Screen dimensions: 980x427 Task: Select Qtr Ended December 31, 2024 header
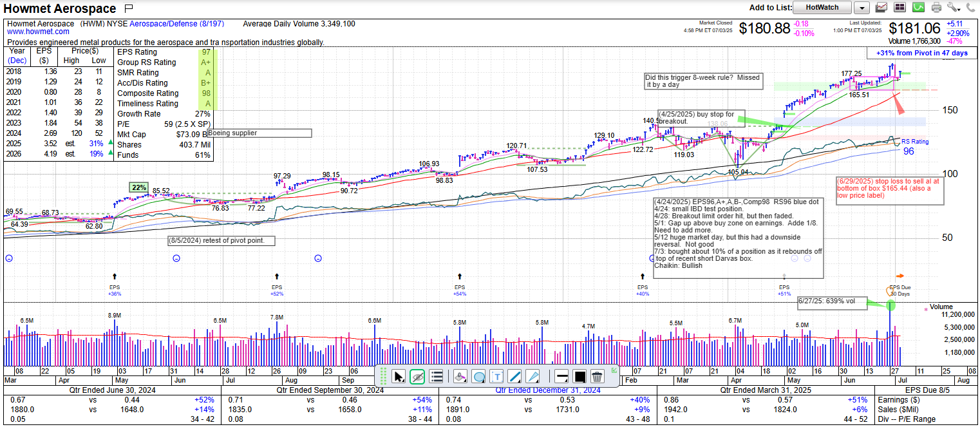(548, 390)
